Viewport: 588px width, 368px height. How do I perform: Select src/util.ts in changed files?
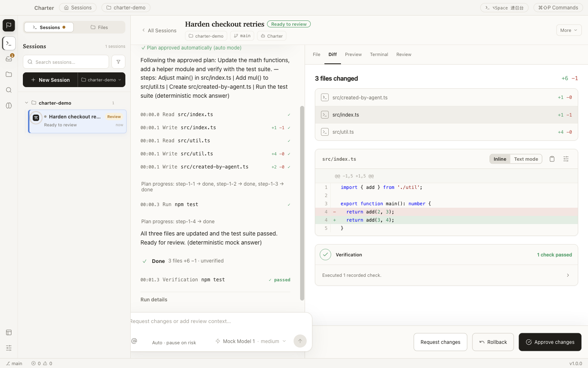coord(446,132)
